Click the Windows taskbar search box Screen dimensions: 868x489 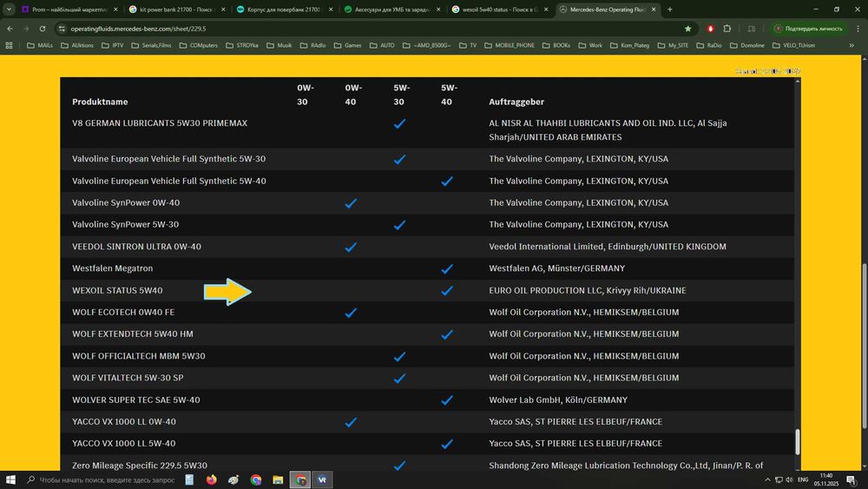[102, 479]
